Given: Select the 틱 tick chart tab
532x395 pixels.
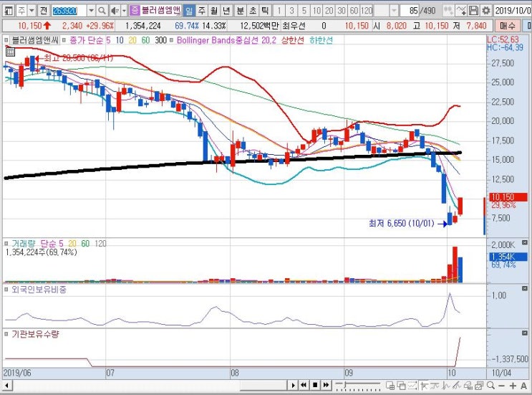Looking at the screenshot, I should [x=265, y=11].
